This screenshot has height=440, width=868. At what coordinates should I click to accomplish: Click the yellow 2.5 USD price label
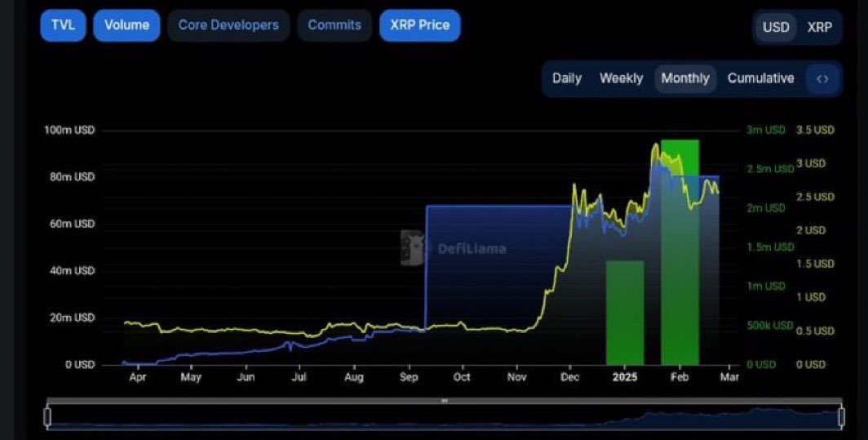815,198
